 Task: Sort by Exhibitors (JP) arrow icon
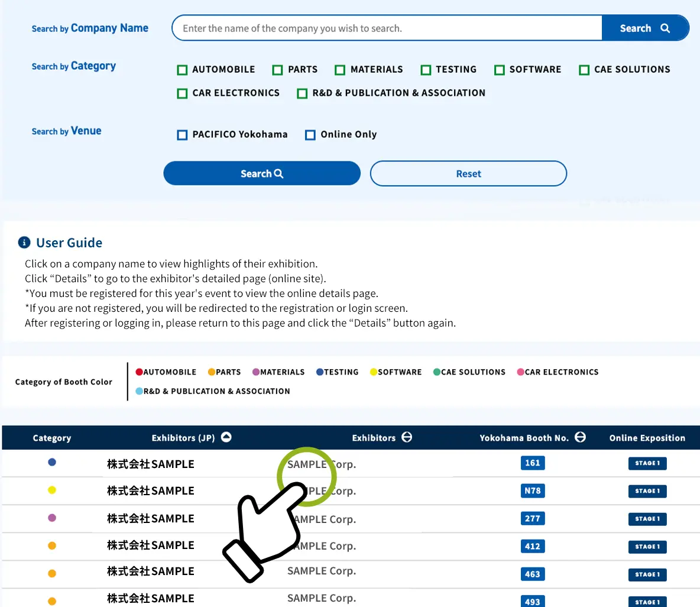tap(226, 437)
